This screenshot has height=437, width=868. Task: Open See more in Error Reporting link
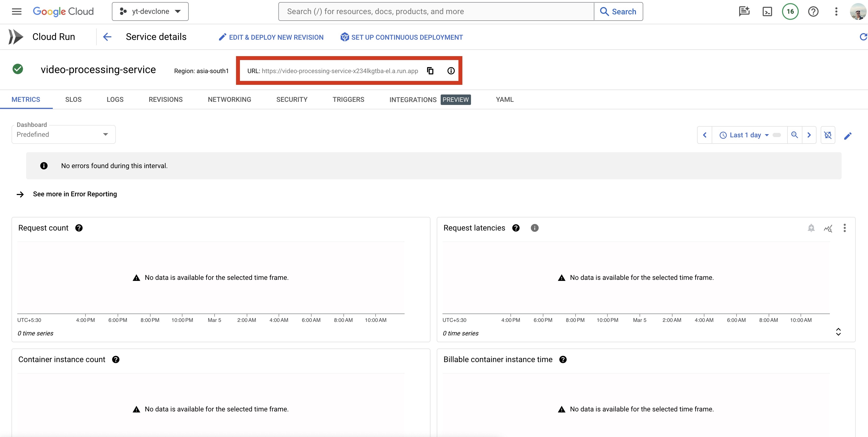pos(75,194)
